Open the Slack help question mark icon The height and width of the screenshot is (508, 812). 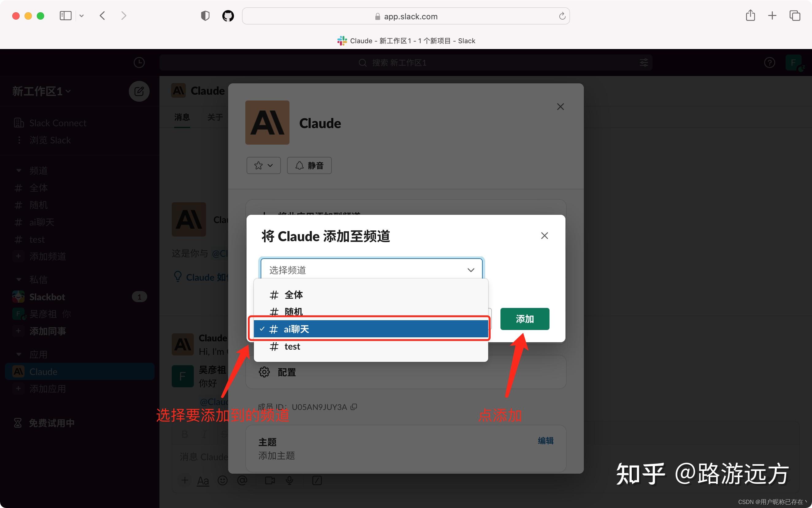769,63
